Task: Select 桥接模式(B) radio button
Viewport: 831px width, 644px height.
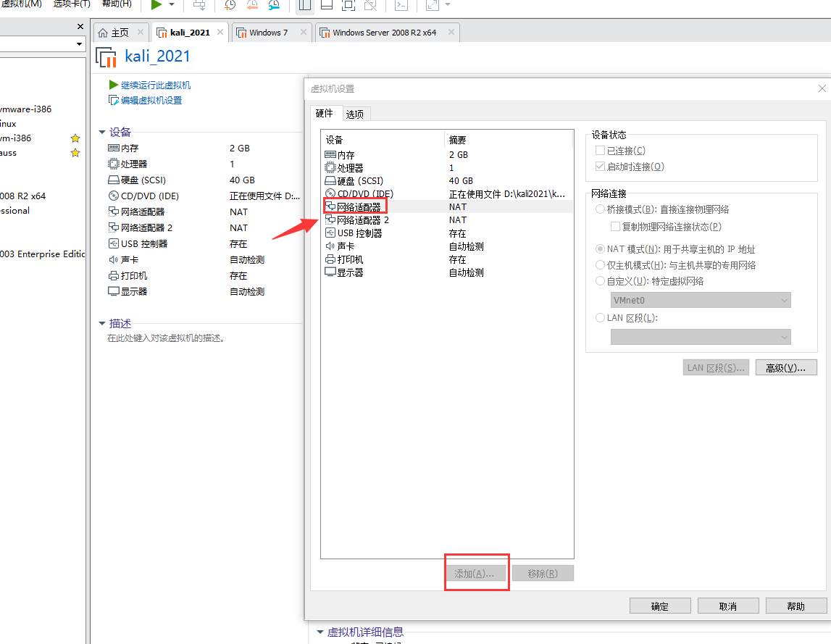Action: click(601, 209)
